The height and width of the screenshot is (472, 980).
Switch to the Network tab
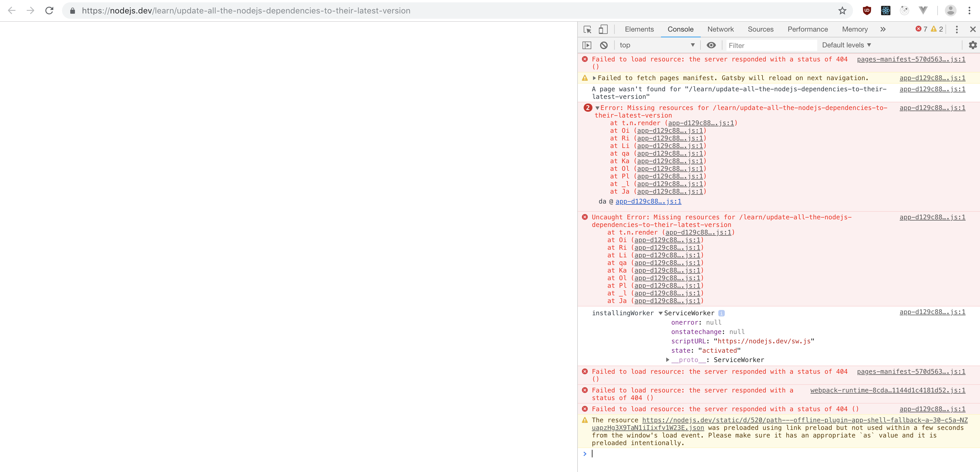point(721,29)
